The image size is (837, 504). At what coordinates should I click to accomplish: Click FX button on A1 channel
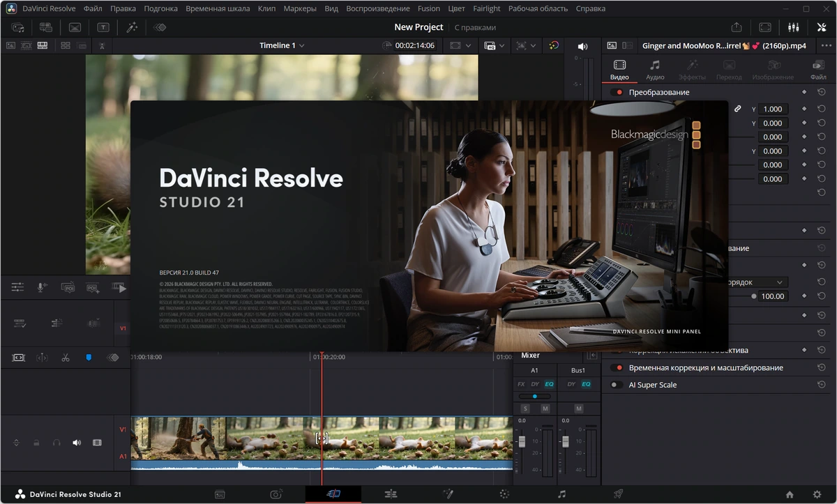tap(521, 384)
